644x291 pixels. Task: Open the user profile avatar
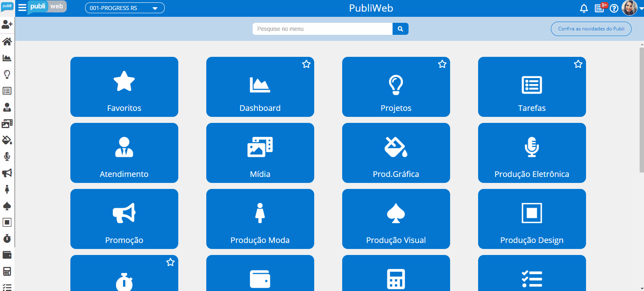pyautogui.click(x=629, y=8)
